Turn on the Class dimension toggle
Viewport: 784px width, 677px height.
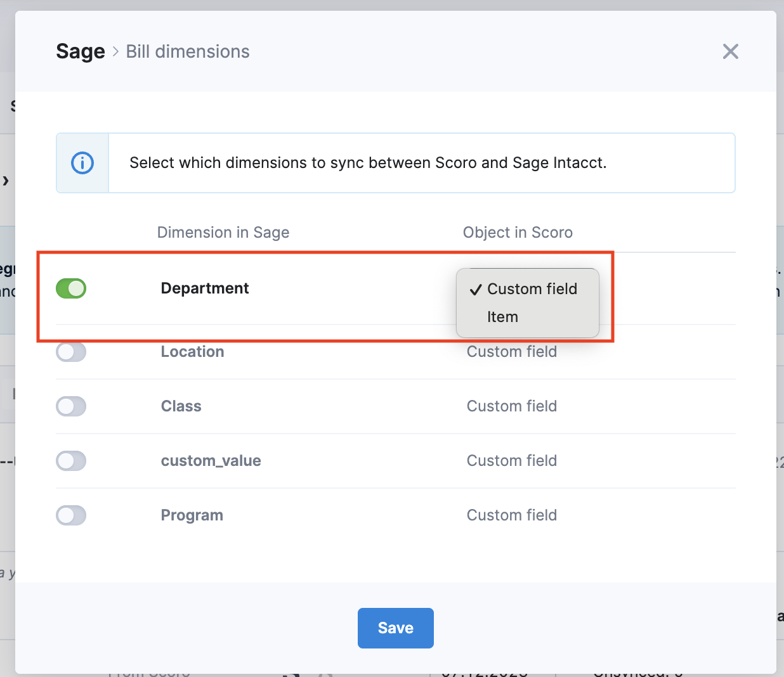(x=71, y=406)
